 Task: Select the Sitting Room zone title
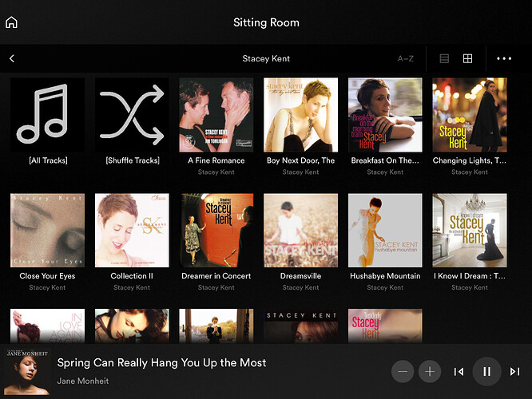pos(266,22)
